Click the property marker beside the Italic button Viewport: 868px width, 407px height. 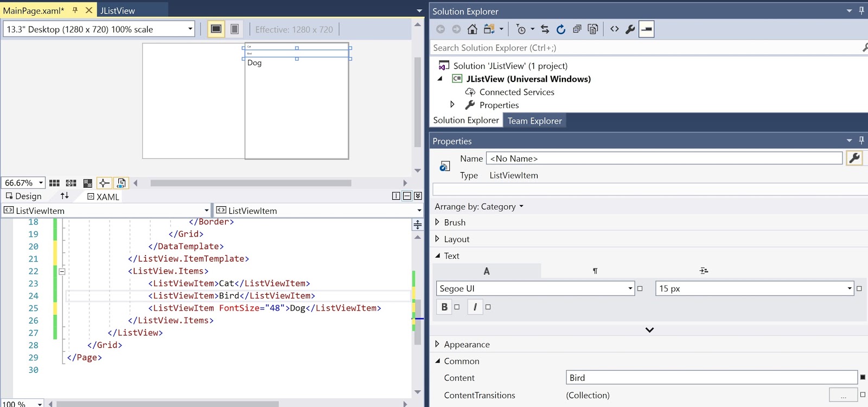point(488,307)
